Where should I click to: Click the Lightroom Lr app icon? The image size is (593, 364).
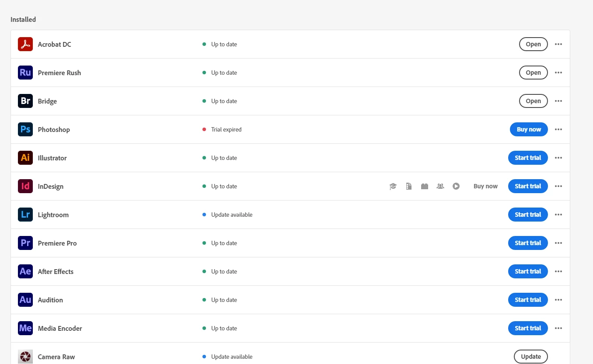point(25,215)
